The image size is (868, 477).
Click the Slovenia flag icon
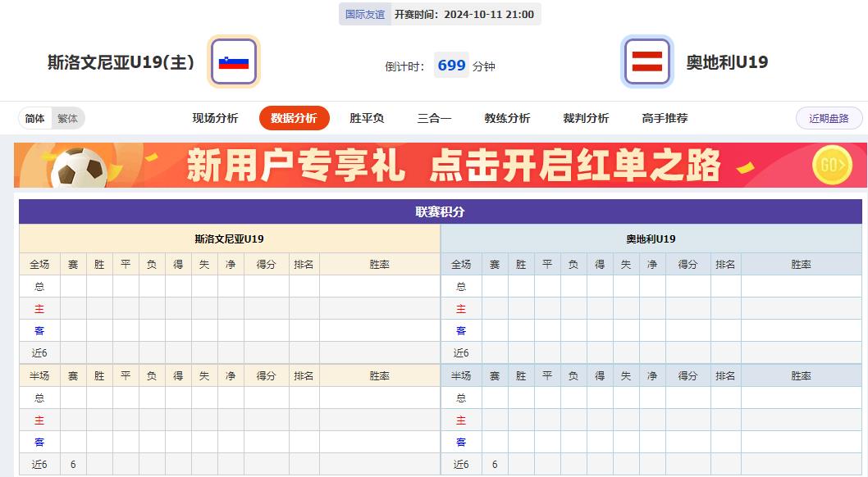click(x=235, y=61)
